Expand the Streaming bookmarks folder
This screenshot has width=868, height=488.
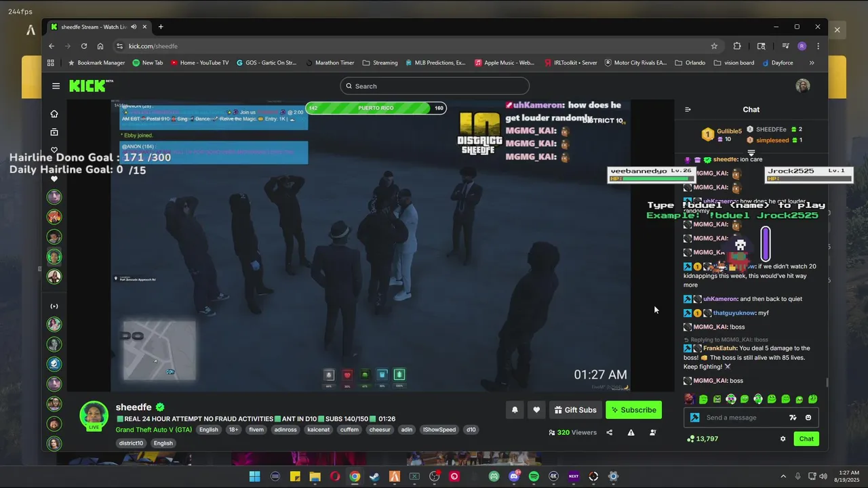tap(380, 63)
